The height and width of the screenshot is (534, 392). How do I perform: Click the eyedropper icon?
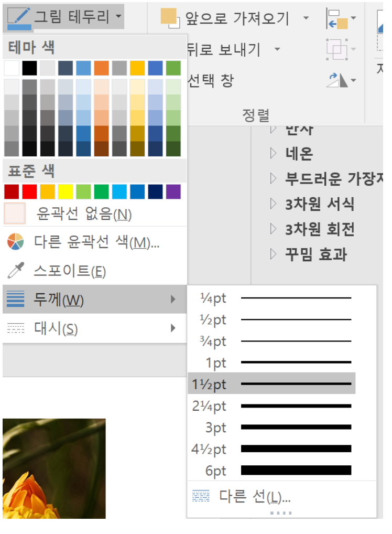16,270
